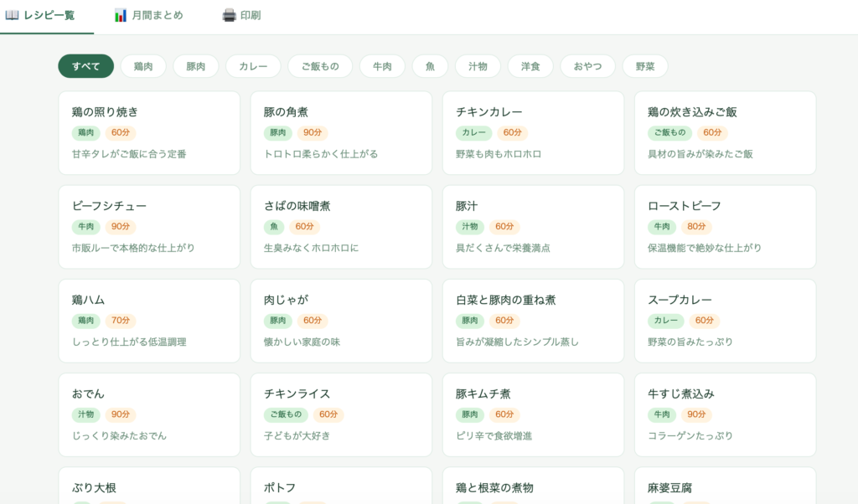Screen dimensions: 858x504
Task: Select the 豚キムチ煮 recipe card
Action: click(x=533, y=414)
